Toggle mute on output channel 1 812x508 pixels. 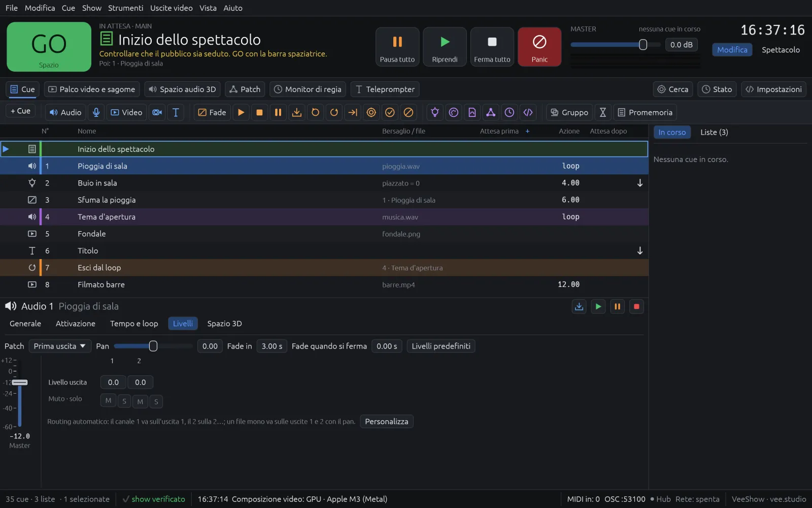108,401
